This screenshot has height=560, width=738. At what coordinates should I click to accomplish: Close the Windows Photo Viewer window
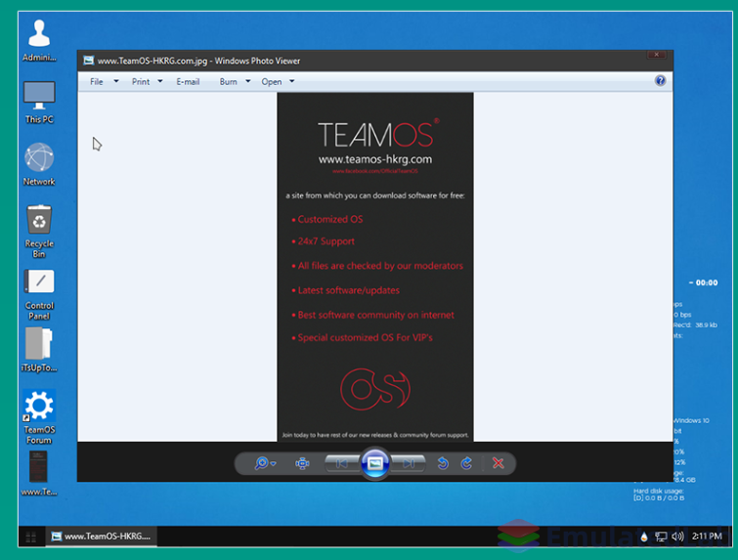656,55
